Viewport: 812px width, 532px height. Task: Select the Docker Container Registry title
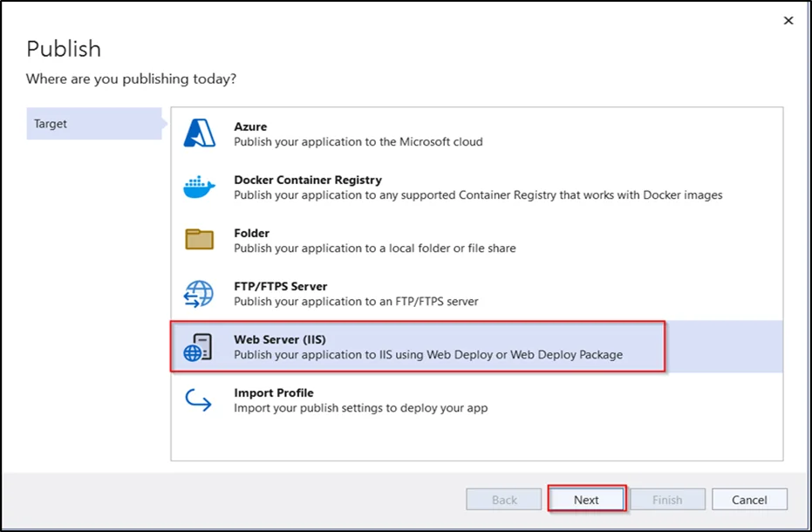(x=307, y=180)
